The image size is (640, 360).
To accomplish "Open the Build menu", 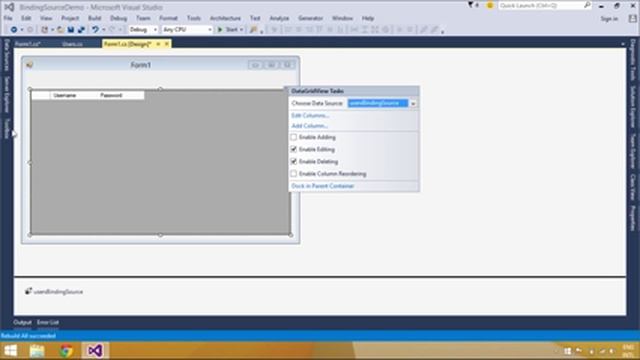I will point(94,18).
